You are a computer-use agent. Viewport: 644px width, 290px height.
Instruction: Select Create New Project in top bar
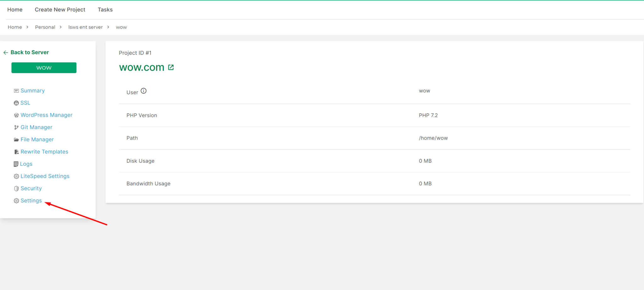[x=60, y=9]
